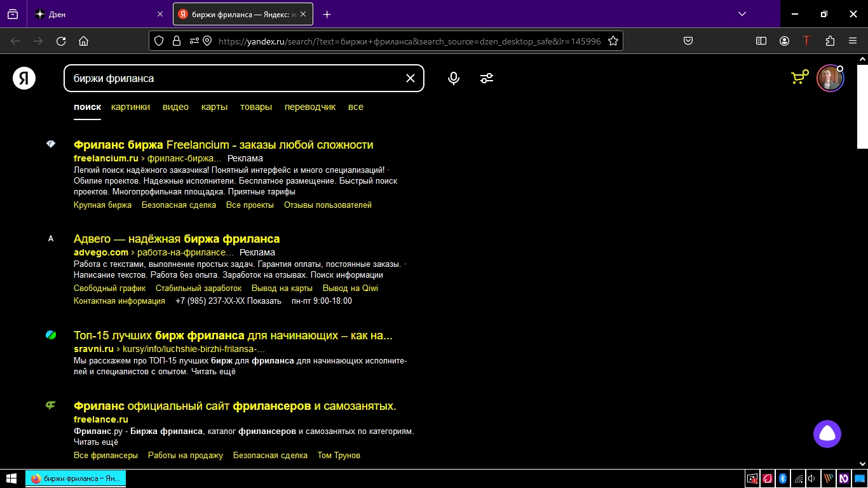The image size is (868, 488).
Task: Toggle Firefox sidebar icon
Action: tap(761, 41)
